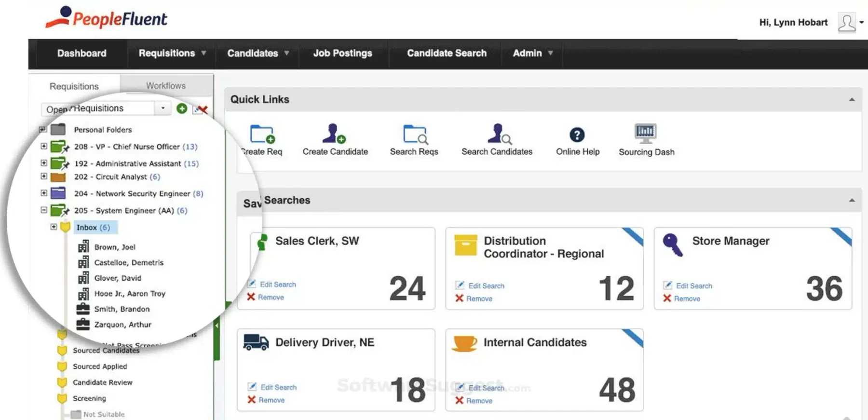
Task: Expand the Inbox (6) node
Action: (x=54, y=227)
